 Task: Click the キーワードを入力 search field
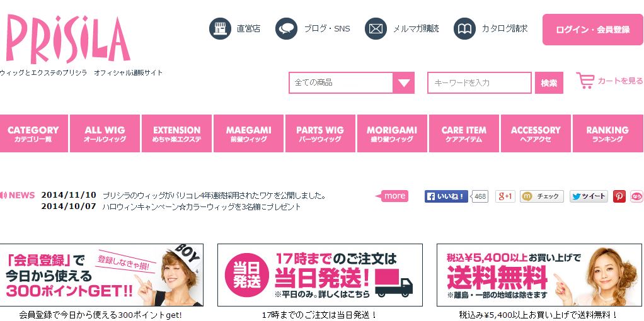click(480, 82)
